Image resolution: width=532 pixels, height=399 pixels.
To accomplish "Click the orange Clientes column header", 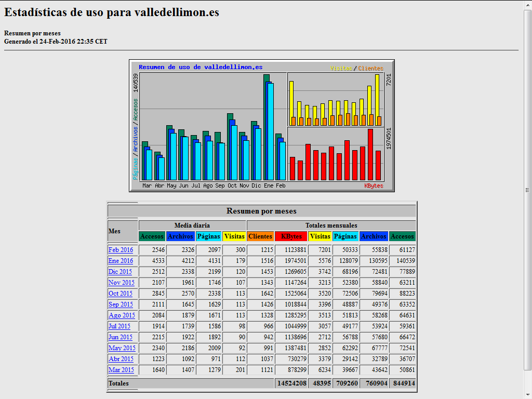I will click(260, 236).
